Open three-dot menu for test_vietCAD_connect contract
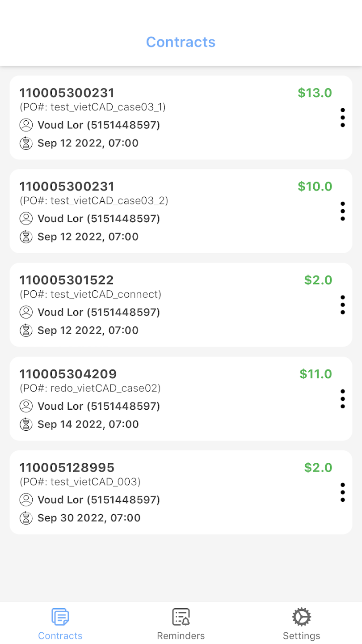 pos(342,305)
